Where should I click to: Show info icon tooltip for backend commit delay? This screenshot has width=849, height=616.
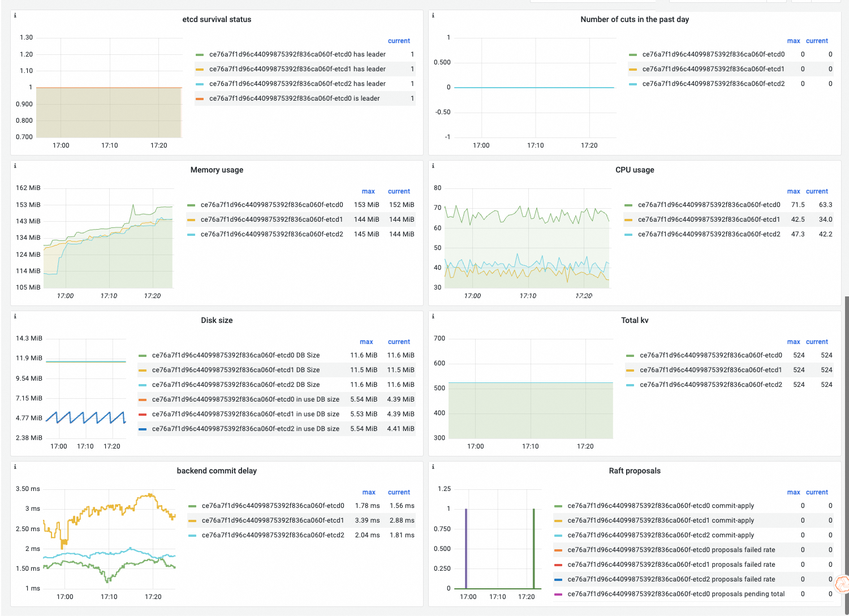[x=15, y=467]
